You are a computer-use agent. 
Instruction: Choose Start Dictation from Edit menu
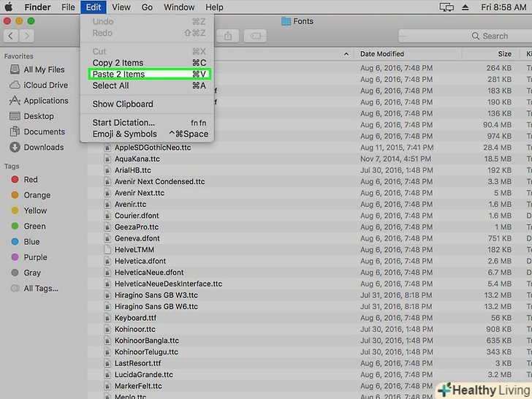tap(149, 123)
